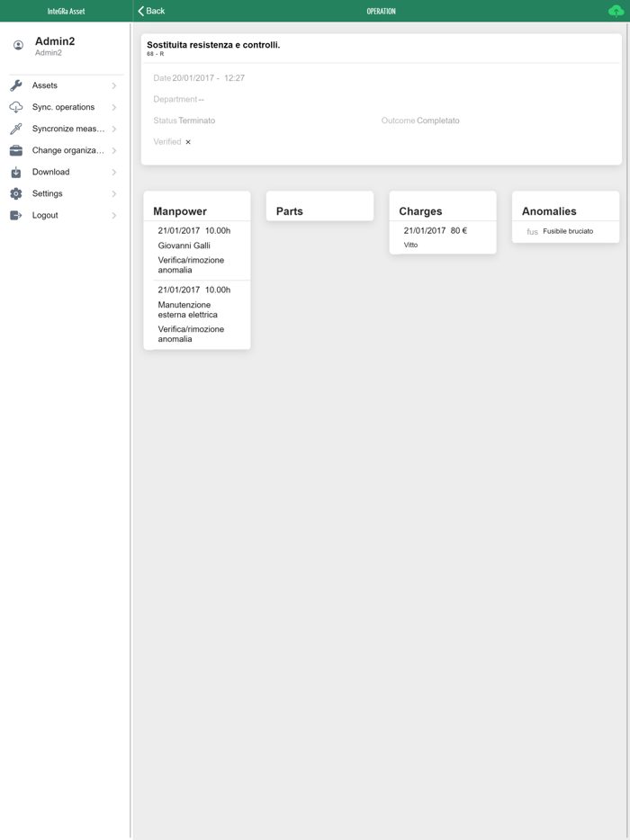Expand the Assets chevron
Image resolution: width=630 pixels, height=840 pixels.
pos(114,85)
